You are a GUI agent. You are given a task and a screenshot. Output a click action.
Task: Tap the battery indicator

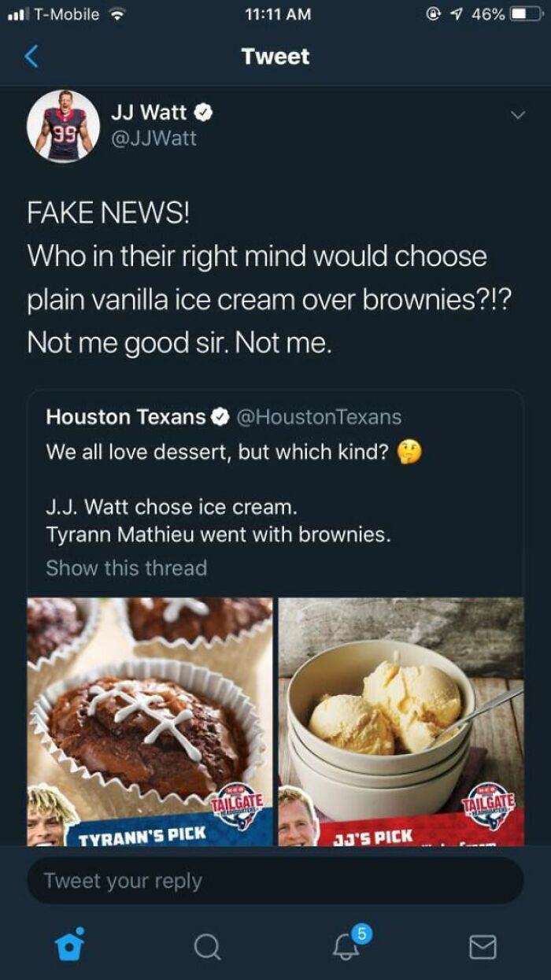tap(526, 13)
